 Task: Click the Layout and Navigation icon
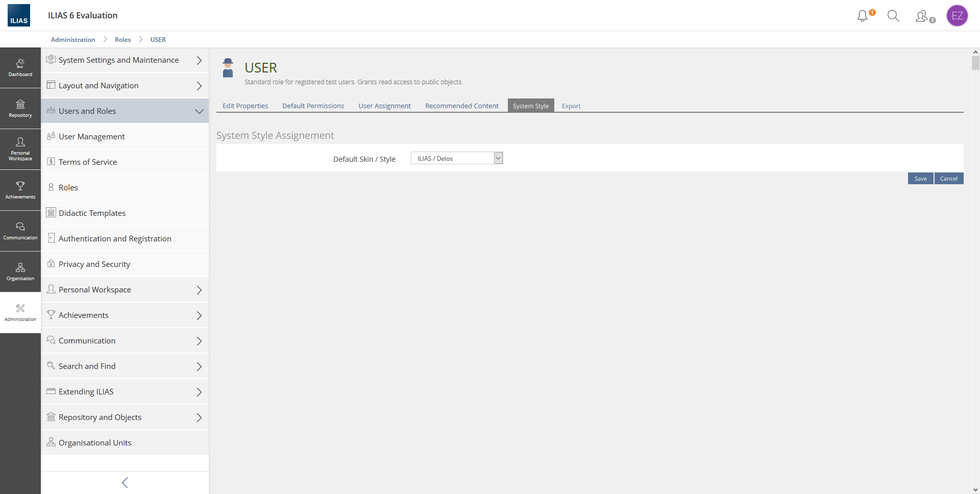click(51, 85)
